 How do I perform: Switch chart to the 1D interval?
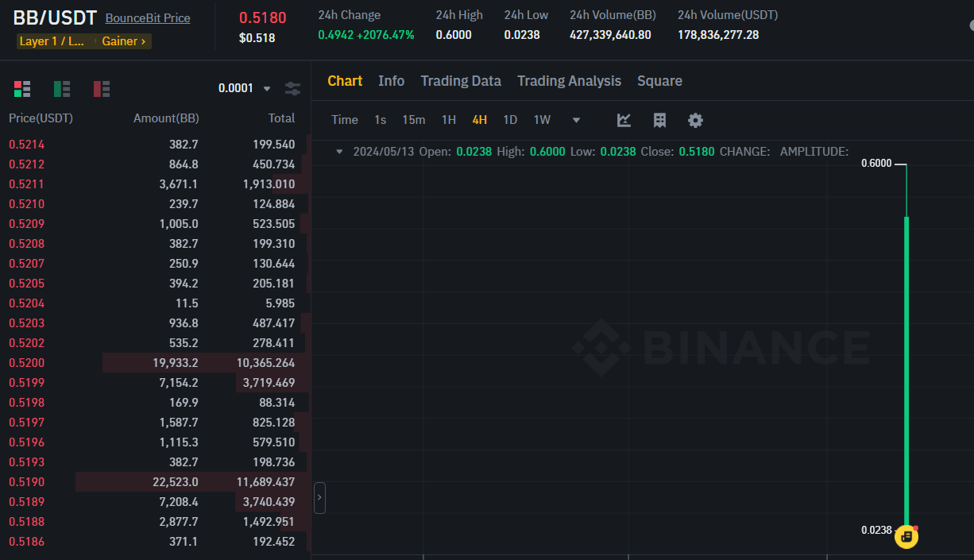pyautogui.click(x=510, y=119)
